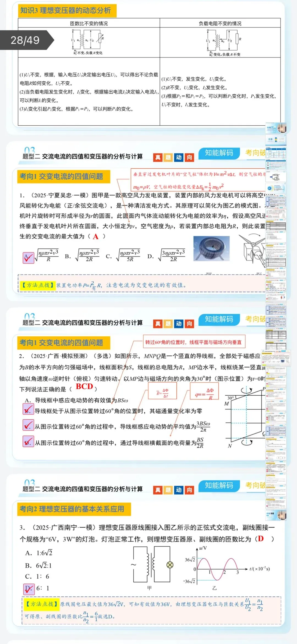Tap the 匝数比不变的情况 table header
Screen dimensions: 297x644
click(x=89, y=23)
